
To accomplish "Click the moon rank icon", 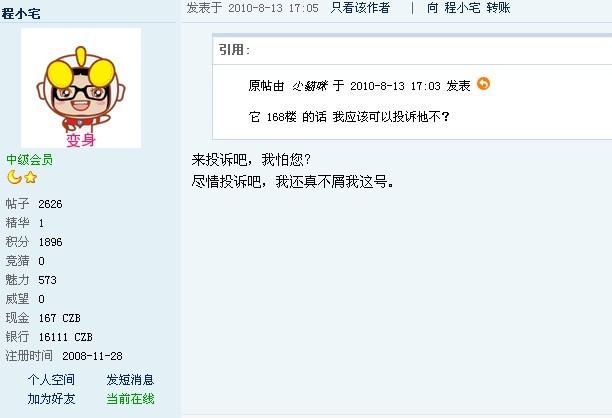I will pyautogui.click(x=14, y=178).
